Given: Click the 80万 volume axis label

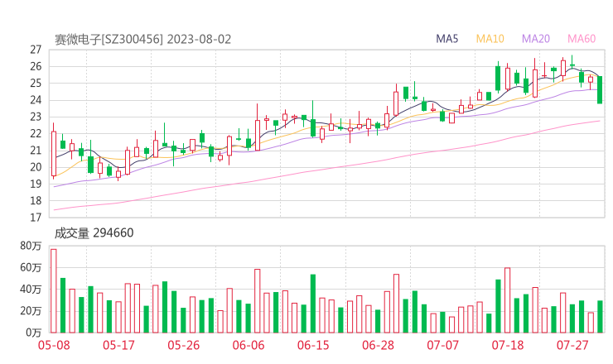Looking at the screenshot, I should (x=31, y=246).
